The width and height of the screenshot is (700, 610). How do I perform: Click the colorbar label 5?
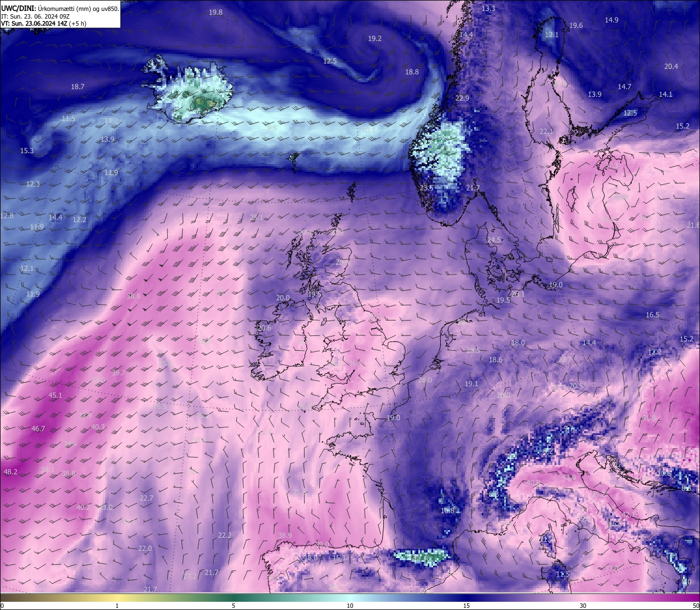[234, 606]
